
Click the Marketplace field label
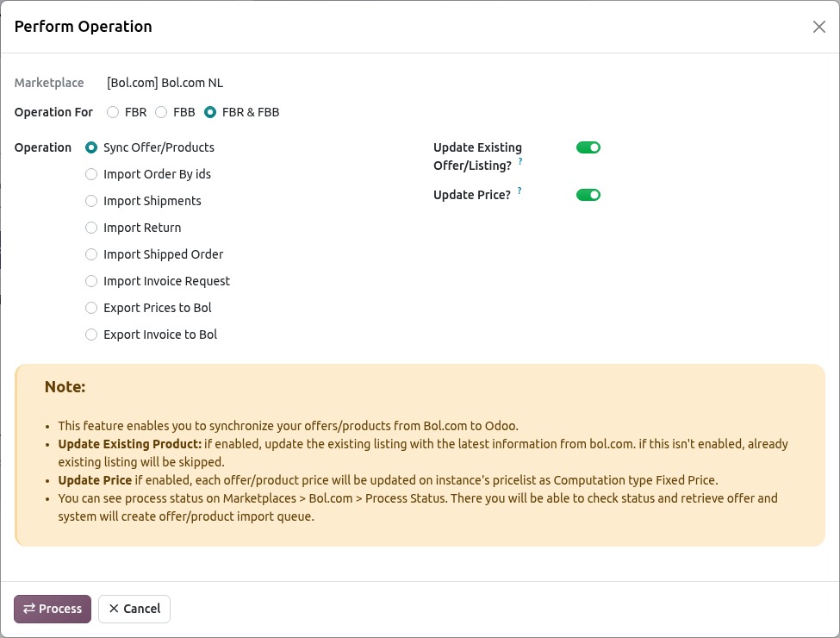coord(49,83)
